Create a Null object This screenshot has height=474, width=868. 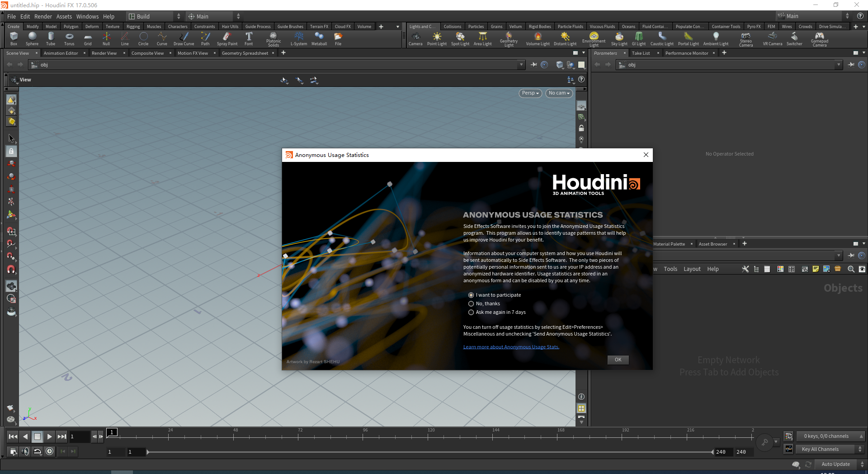[x=106, y=39]
